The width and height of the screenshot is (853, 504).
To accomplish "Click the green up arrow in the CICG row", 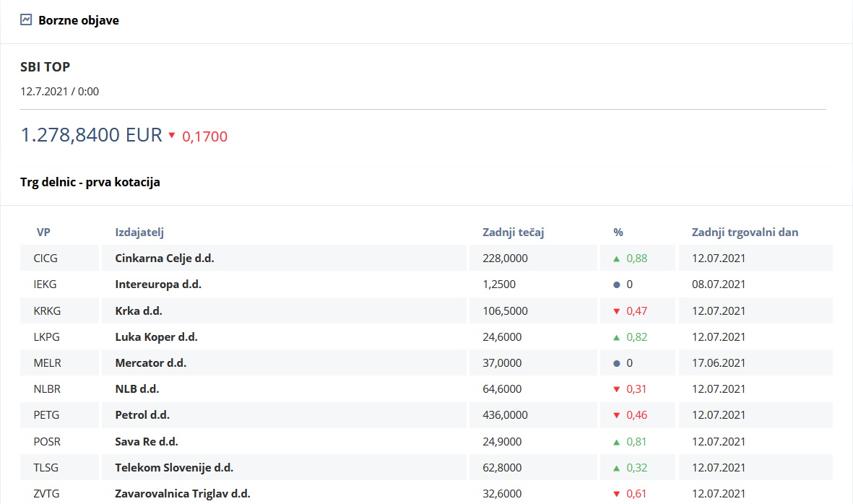I will click(x=616, y=258).
